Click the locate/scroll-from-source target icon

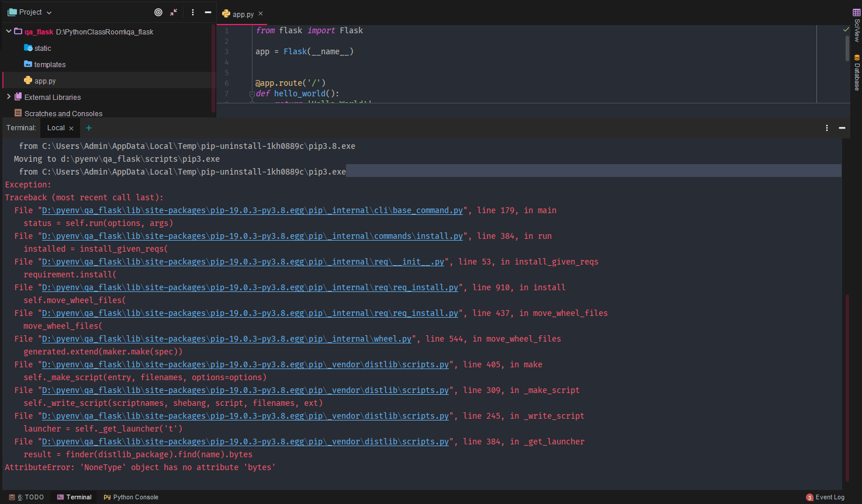(x=158, y=12)
